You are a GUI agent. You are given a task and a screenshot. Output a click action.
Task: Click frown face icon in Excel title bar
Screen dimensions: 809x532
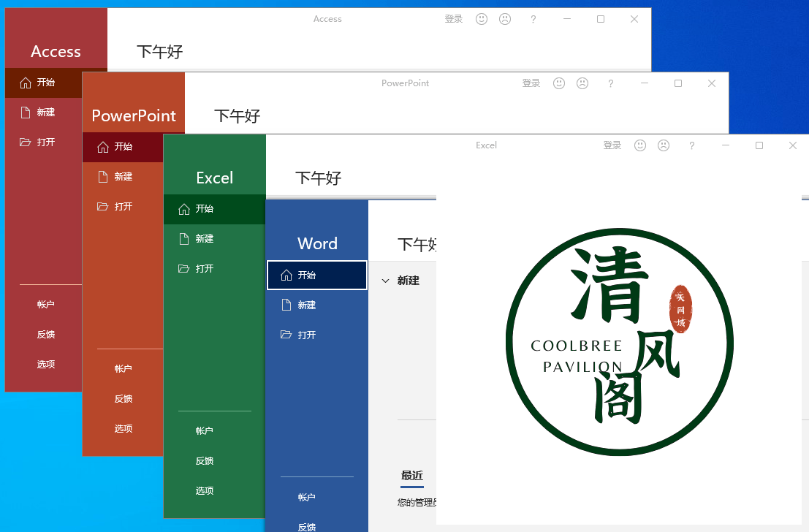tap(664, 145)
